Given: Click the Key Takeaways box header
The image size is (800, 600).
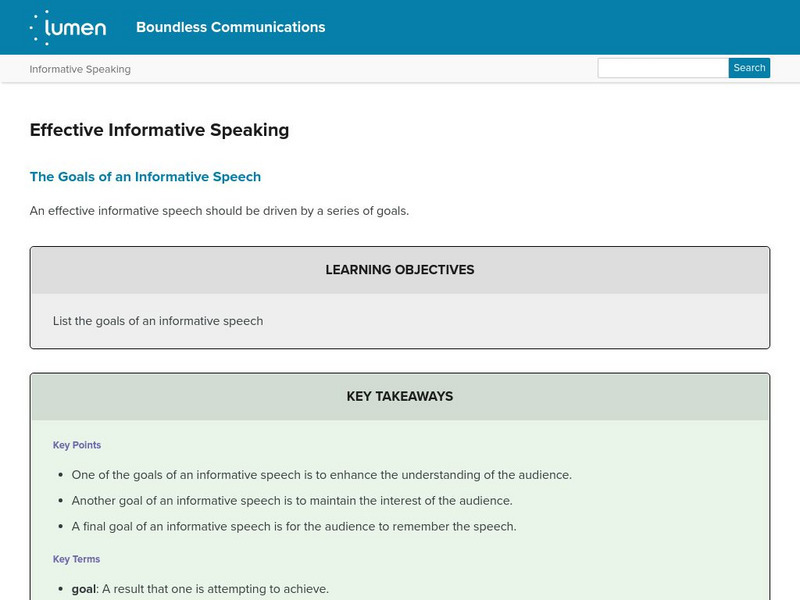Looking at the screenshot, I should coord(400,396).
